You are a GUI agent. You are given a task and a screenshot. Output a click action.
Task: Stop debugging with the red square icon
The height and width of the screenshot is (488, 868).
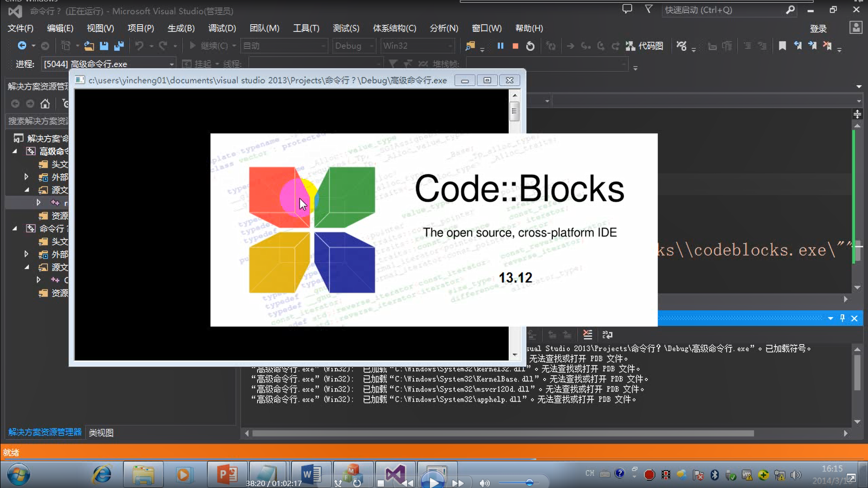(x=515, y=46)
